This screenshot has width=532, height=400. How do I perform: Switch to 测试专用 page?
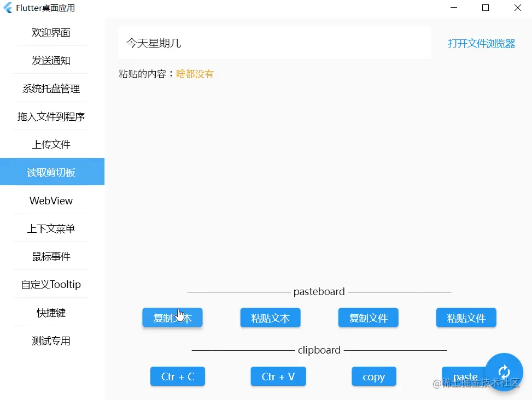click(x=51, y=340)
